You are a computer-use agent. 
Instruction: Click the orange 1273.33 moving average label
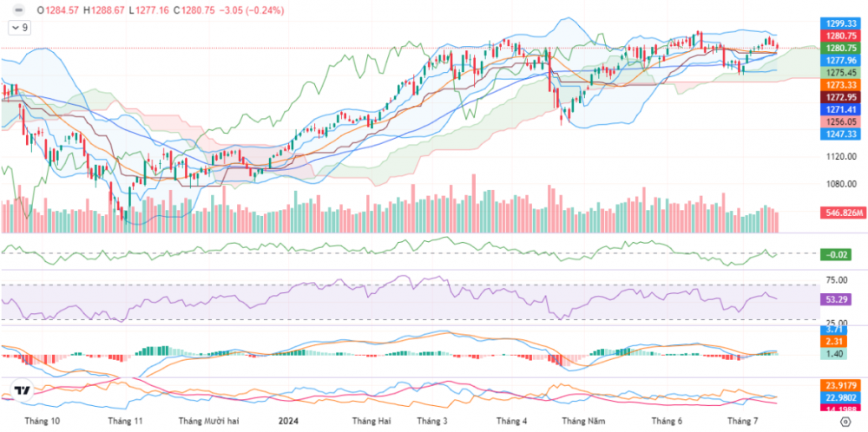click(841, 85)
